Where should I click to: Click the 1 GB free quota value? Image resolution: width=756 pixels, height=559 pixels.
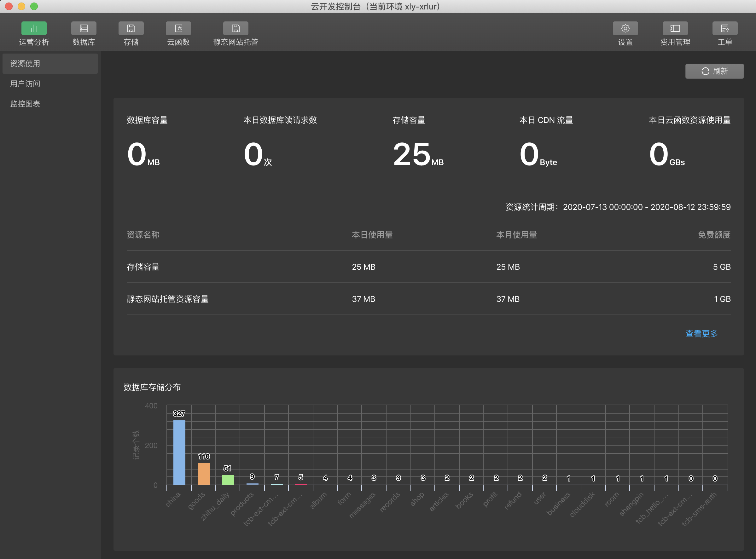[x=722, y=299]
